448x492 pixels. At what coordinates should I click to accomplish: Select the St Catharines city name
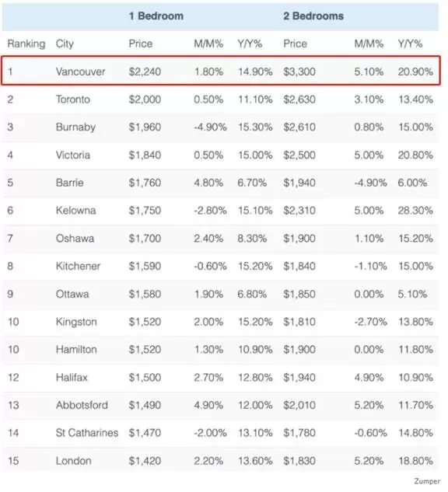pos(87,433)
